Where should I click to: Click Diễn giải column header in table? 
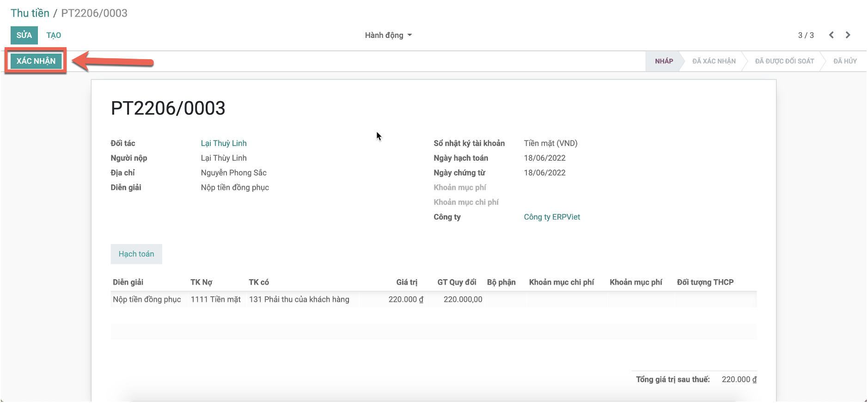[x=128, y=282]
